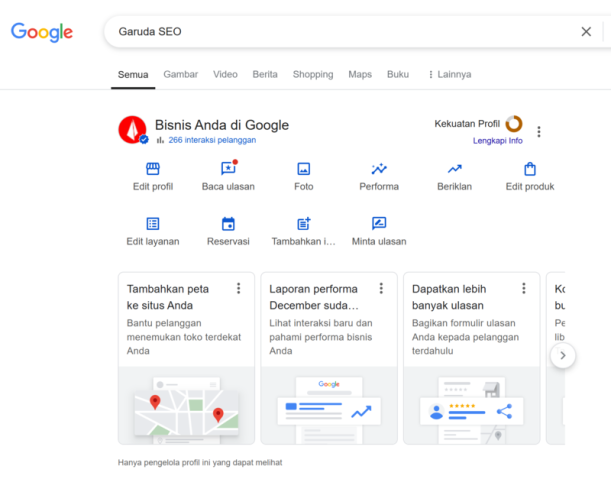This screenshot has height=479, width=611.
Task: Click Lihat interaksi baru description text
Action: click(321, 337)
